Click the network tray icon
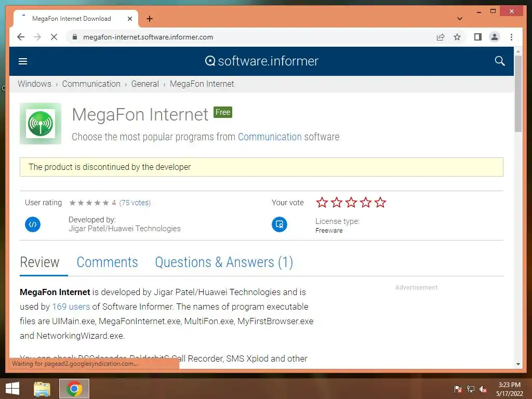 point(471,389)
